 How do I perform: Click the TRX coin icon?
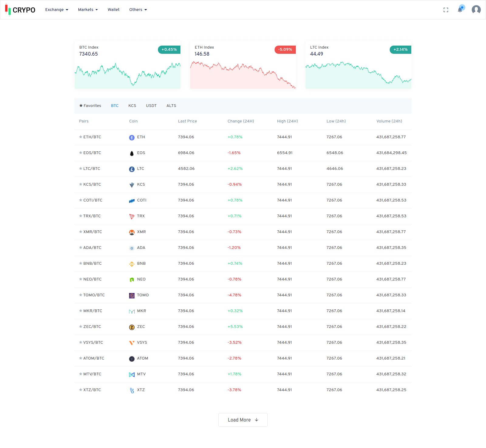coord(132,216)
